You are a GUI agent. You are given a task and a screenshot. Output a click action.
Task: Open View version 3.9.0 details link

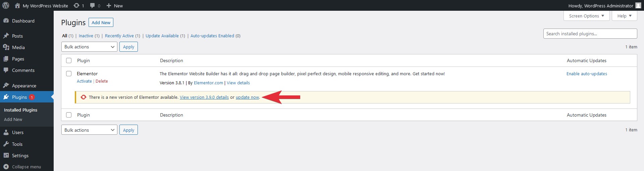[204, 97]
